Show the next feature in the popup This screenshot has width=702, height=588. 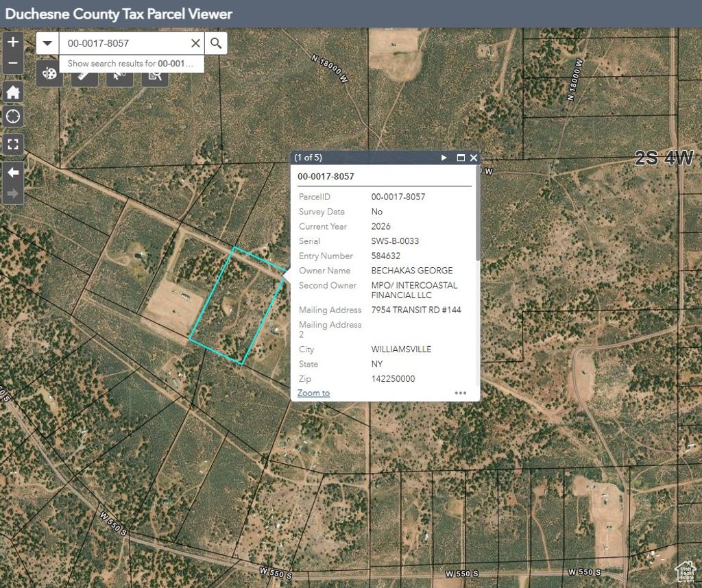click(444, 158)
